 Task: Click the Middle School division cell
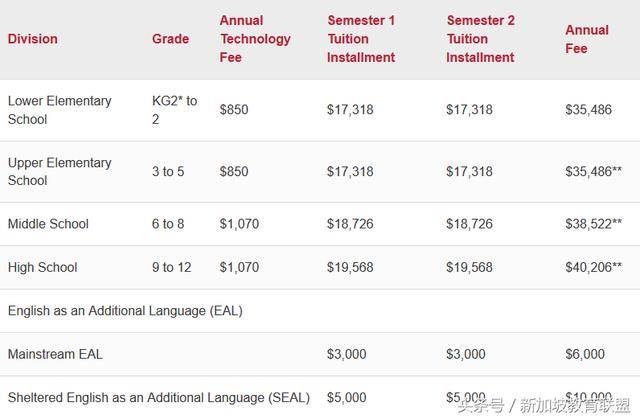(48, 224)
